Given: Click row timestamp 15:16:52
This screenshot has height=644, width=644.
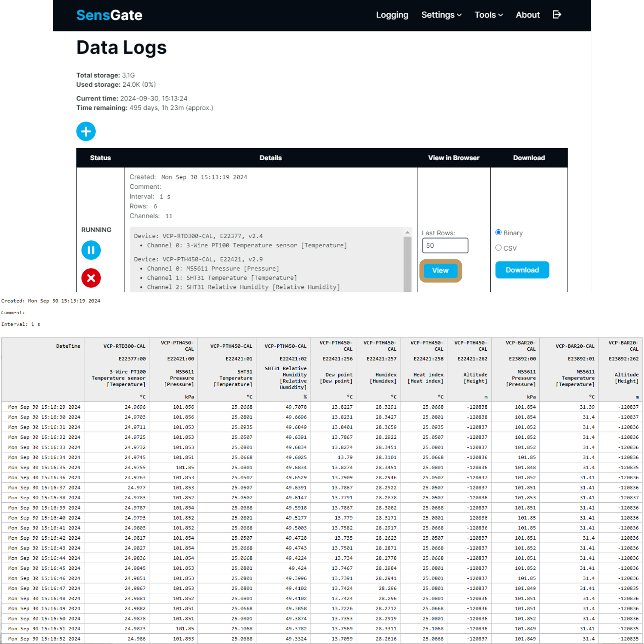Looking at the screenshot, I should point(44,639).
